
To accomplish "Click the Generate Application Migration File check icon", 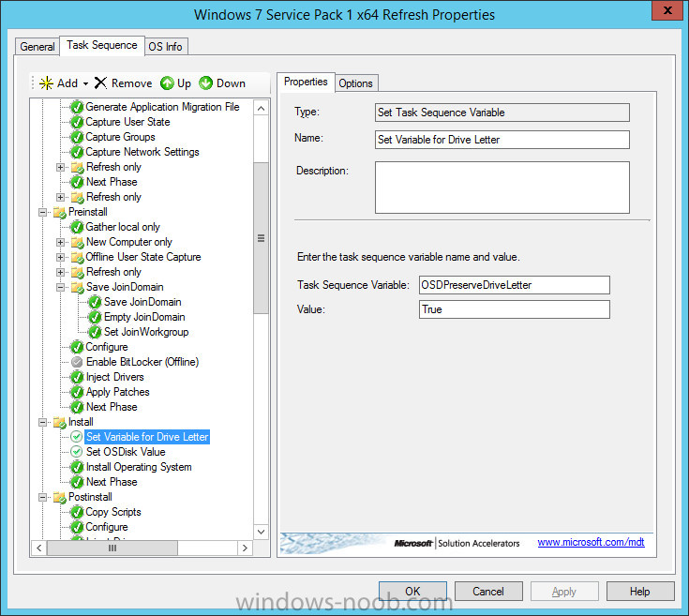I will [77, 107].
